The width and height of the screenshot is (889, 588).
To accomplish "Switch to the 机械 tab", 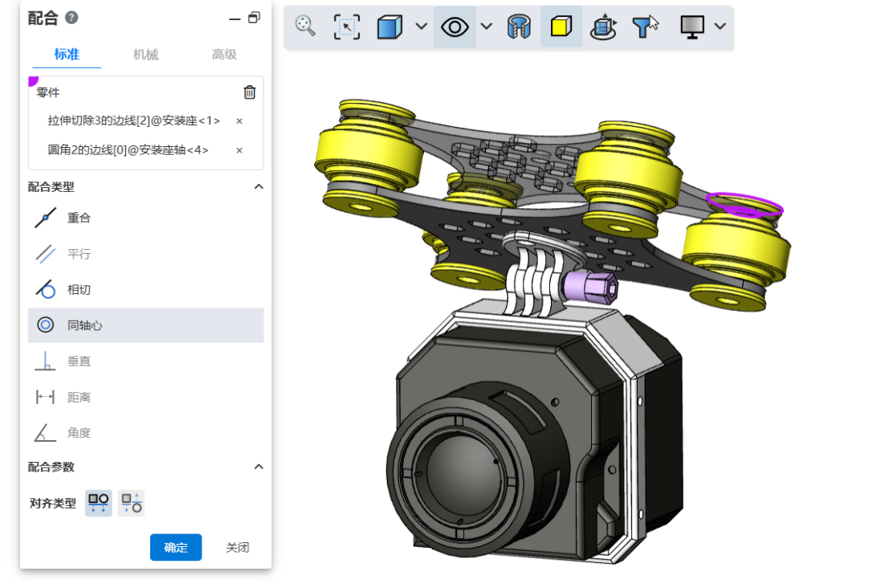I will (x=145, y=55).
